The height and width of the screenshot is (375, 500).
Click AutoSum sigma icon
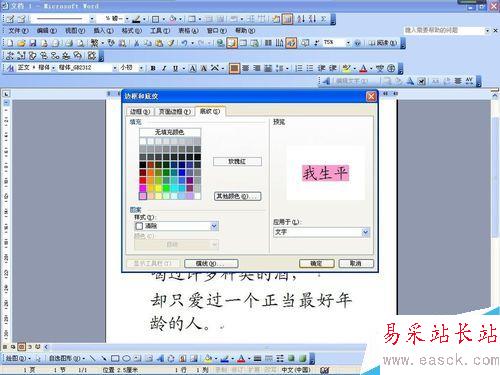(323, 19)
